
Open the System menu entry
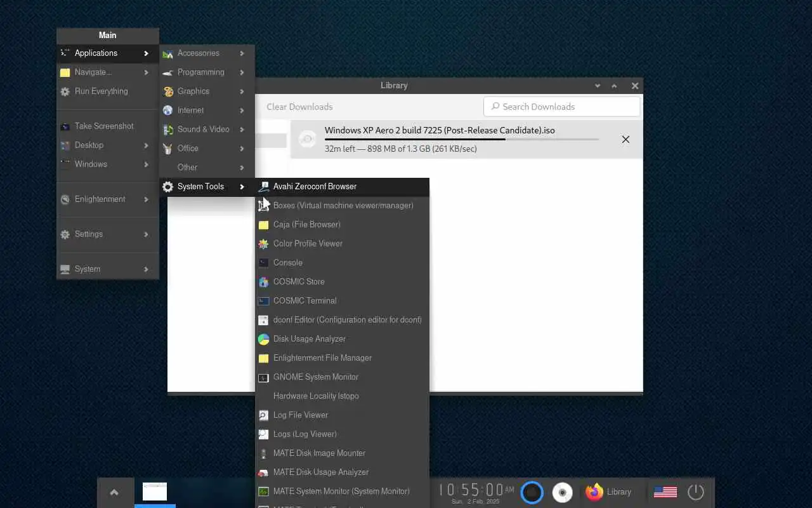pos(107,269)
